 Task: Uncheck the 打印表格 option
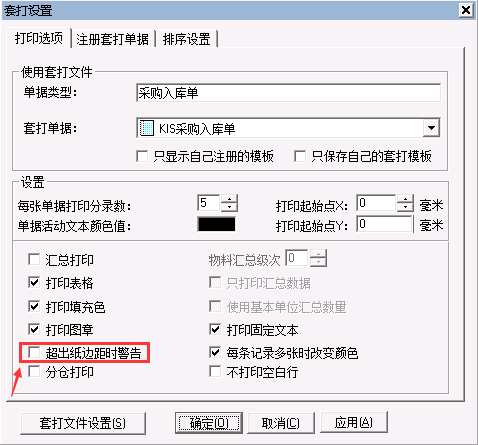[34, 282]
